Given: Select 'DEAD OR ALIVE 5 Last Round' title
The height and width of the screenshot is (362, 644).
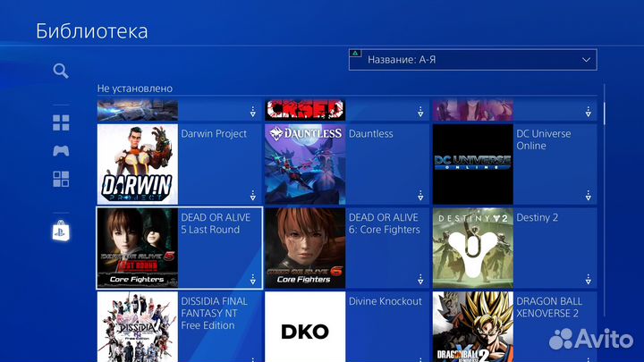Looking at the screenshot, I should (x=216, y=223).
